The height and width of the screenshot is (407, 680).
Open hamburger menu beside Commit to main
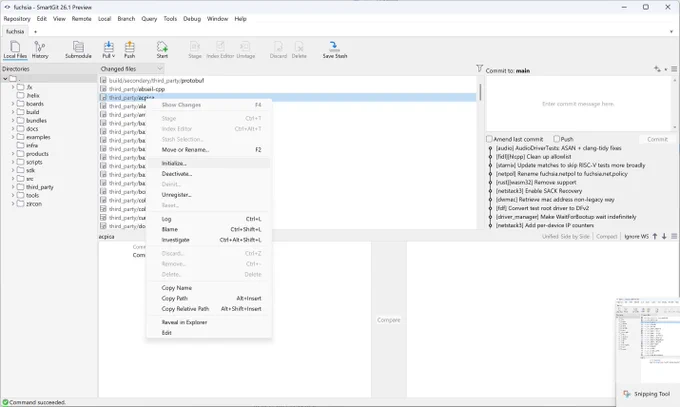point(674,69)
